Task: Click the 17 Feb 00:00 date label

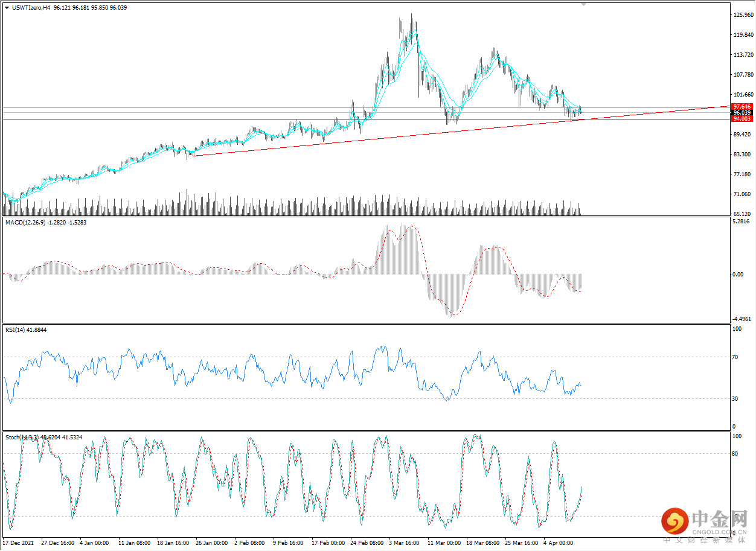Action: point(328,543)
